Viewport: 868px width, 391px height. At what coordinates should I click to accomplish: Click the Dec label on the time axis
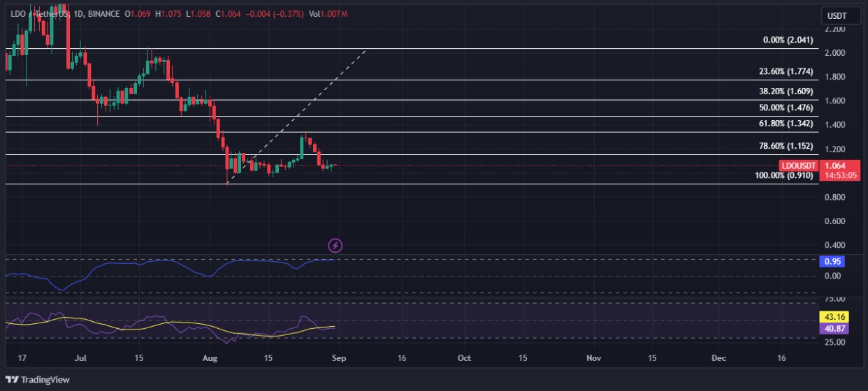click(x=718, y=357)
